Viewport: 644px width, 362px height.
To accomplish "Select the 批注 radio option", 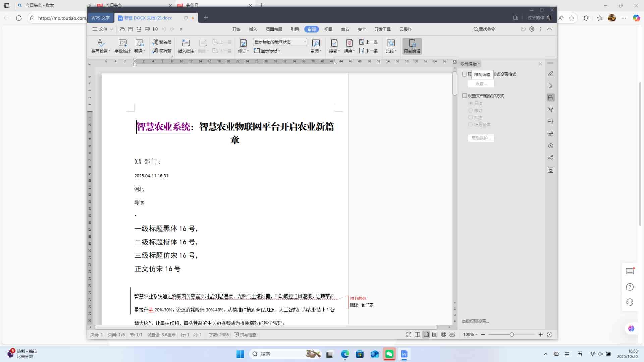I will 471,117.
